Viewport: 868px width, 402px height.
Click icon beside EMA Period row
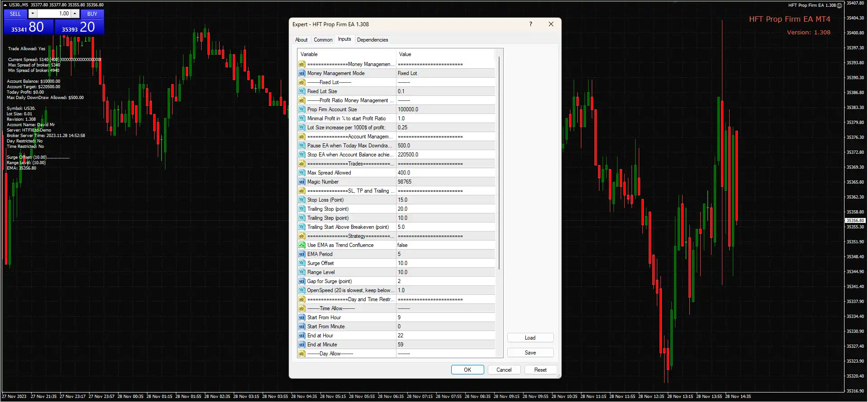pos(302,254)
